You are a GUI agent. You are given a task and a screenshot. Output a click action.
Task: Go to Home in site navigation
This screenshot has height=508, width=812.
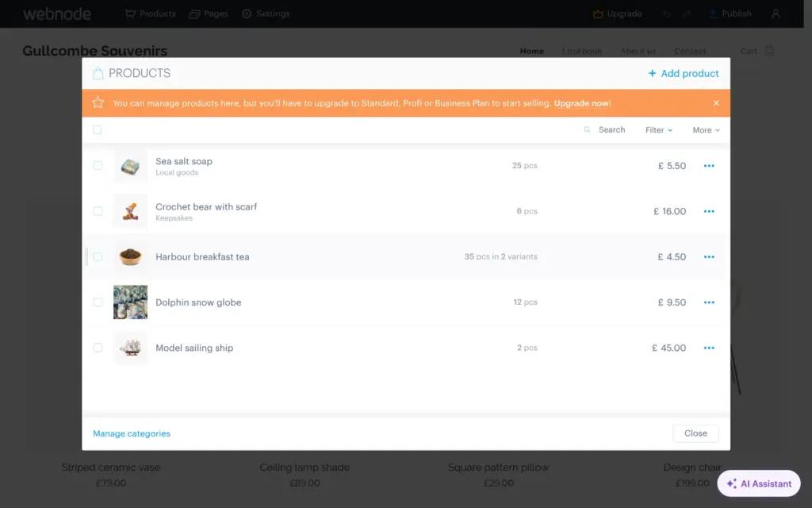(x=532, y=51)
